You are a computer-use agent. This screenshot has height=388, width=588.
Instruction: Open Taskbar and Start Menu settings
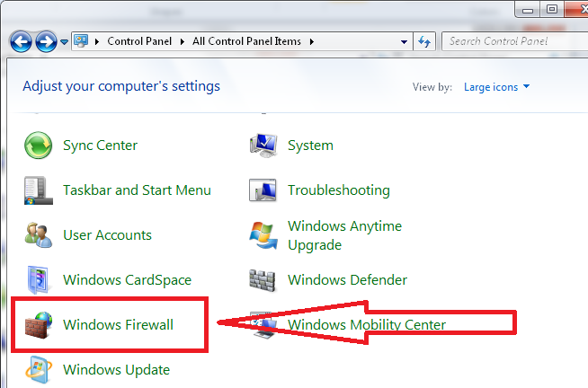tap(137, 190)
